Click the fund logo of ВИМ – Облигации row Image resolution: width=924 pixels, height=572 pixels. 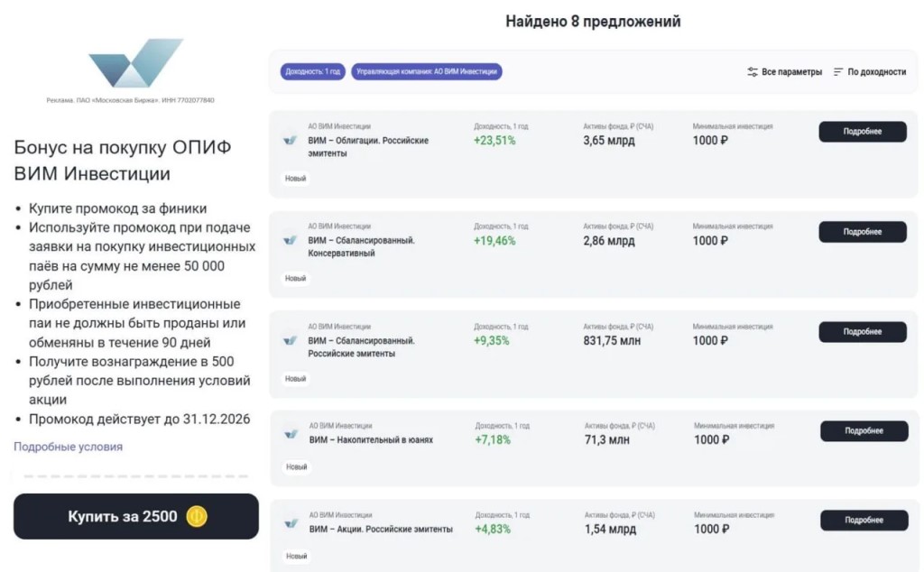point(290,140)
